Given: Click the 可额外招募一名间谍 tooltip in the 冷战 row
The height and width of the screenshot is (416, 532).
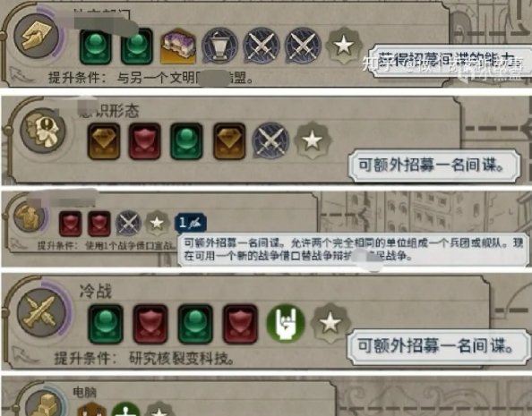Looking at the screenshot, I should tap(435, 346).
